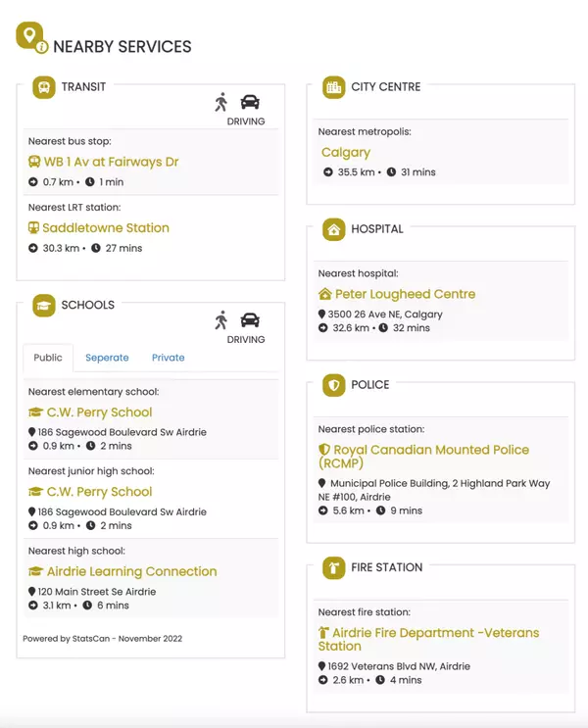The height and width of the screenshot is (728, 588).
Task: Click the City Centre buildings icon
Action: point(334,87)
